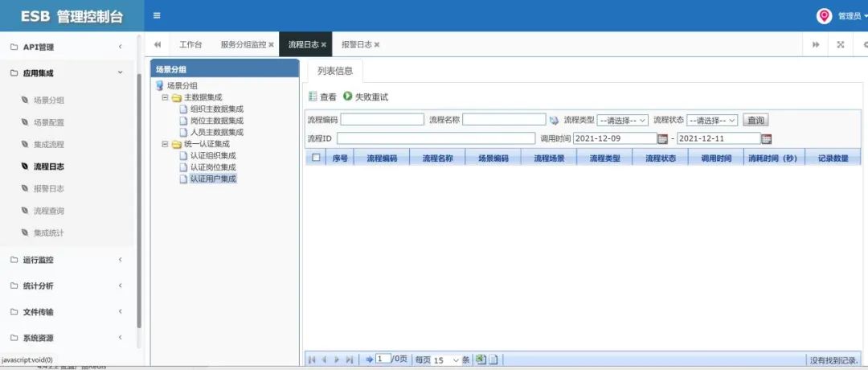Go to previous page icon
Image resolution: width=868 pixels, height=370 pixels.
click(x=325, y=360)
